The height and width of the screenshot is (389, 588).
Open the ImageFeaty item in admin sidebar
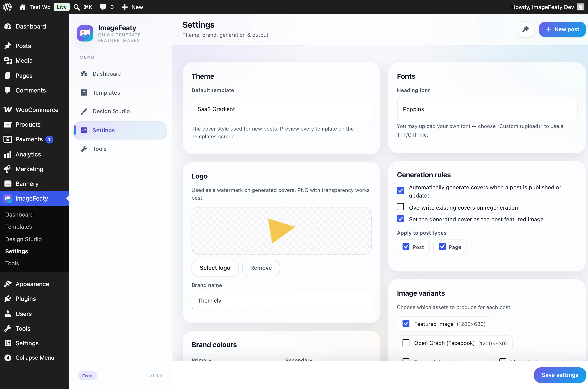(35, 198)
